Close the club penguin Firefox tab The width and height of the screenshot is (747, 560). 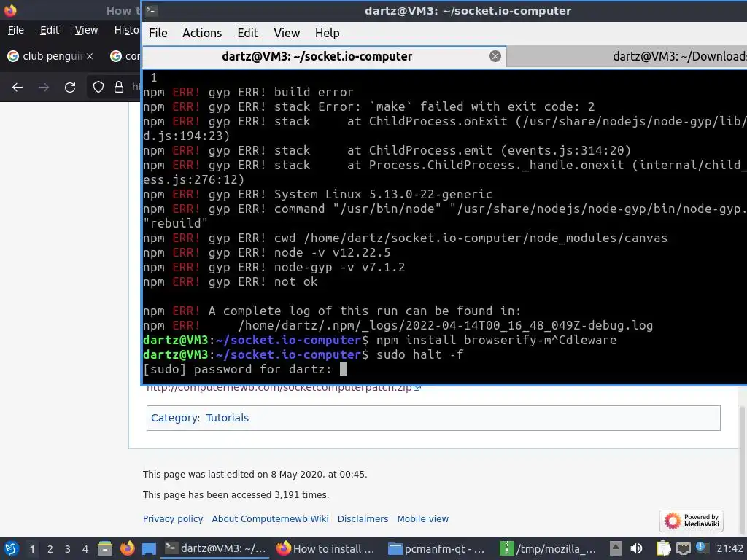[x=90, y=56]
